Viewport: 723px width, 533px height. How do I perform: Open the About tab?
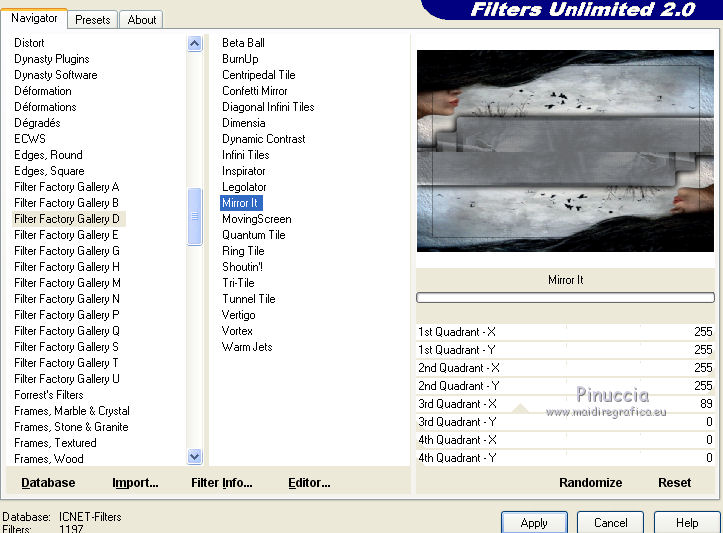[142, 20]
